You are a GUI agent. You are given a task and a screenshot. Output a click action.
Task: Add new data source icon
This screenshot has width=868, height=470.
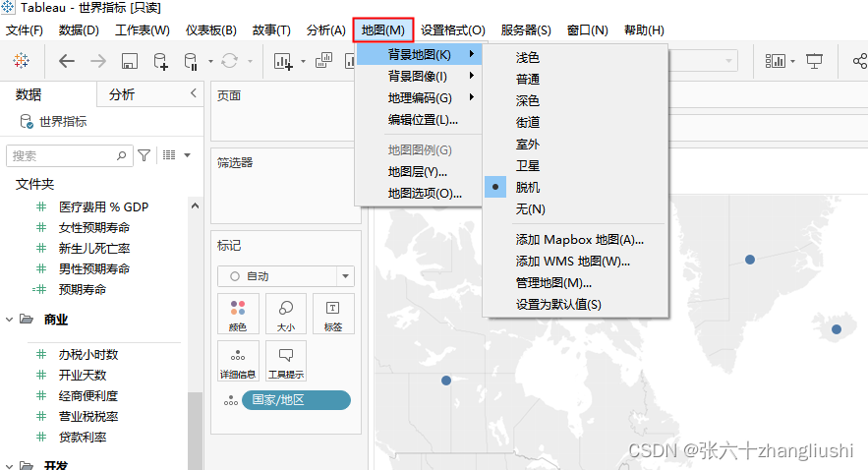[160, 61]
